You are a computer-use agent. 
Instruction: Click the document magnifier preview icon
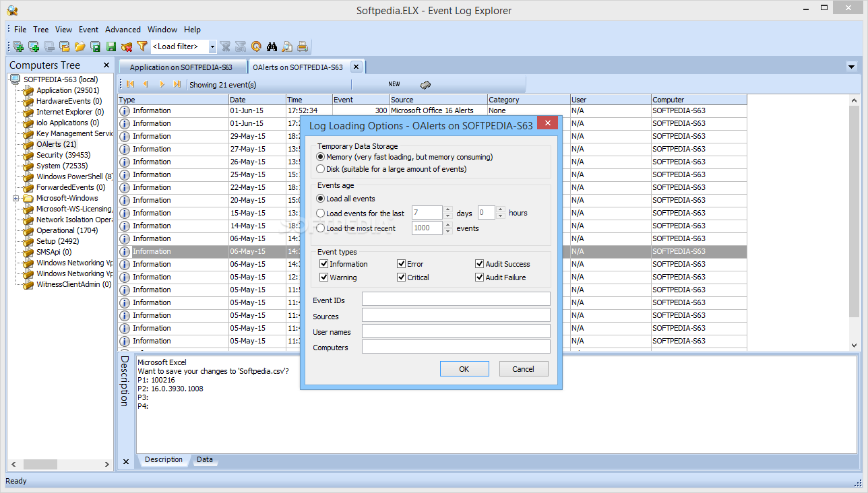click(288, 46)
